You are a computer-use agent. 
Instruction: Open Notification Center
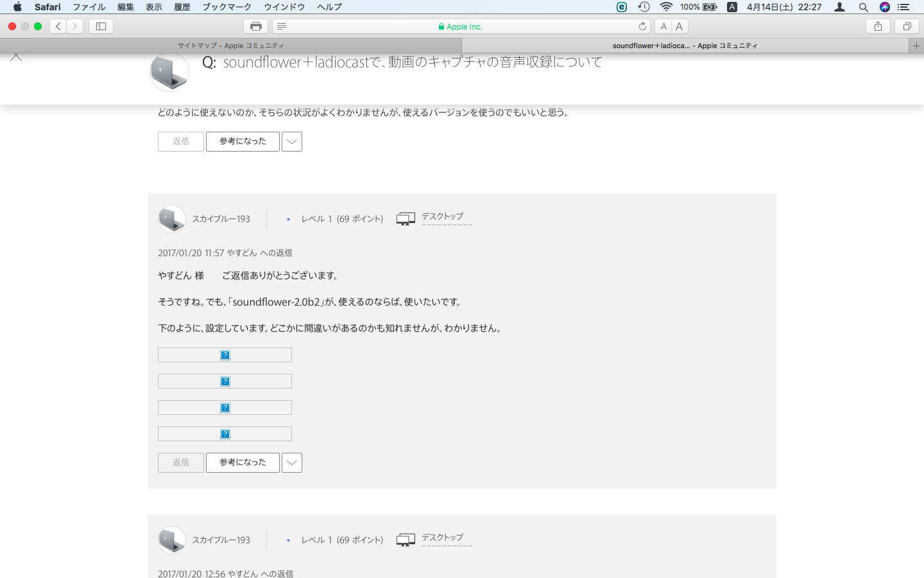coord(903,7)
